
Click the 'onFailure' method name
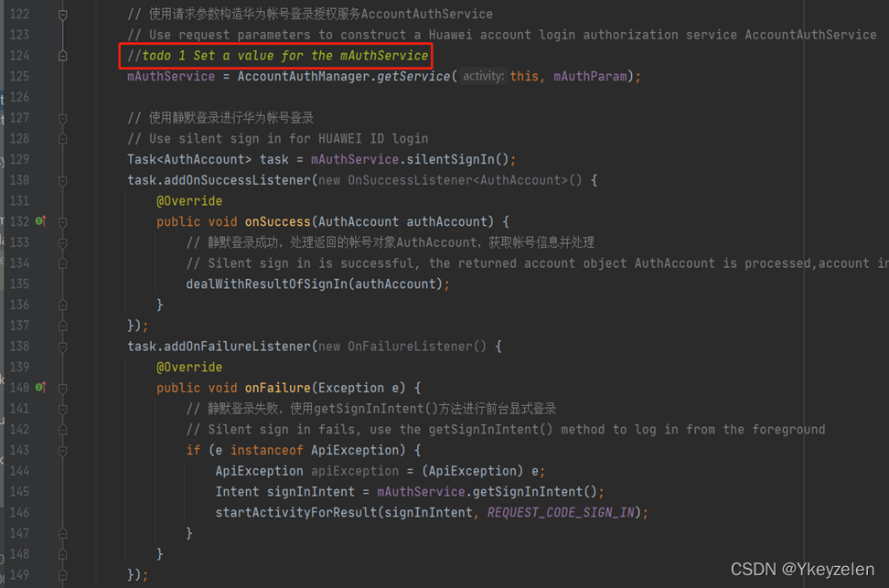[277, 388]
